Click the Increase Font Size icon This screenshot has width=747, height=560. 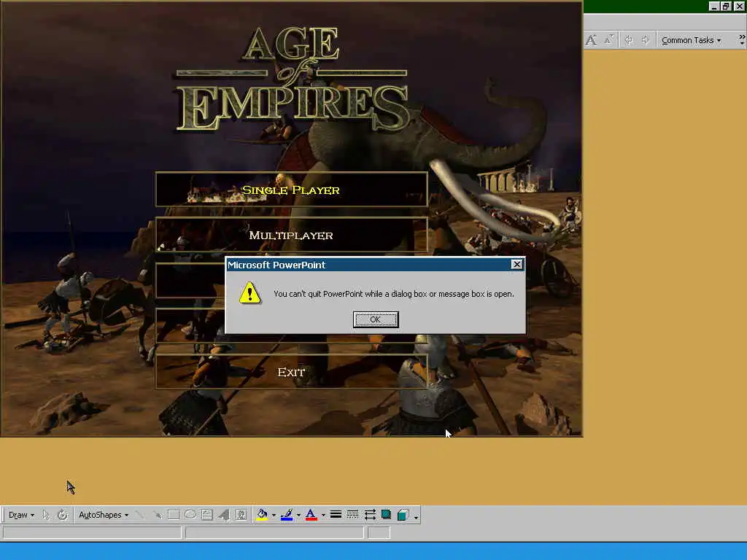(591, 40)
